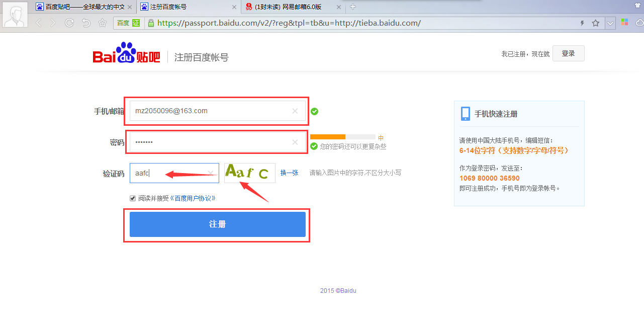This screenshot has width=644, height=324.
Task: Clear the captcha field with its X
Action: (211, 173)
